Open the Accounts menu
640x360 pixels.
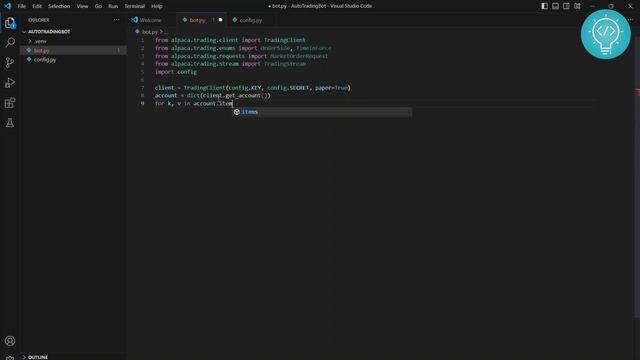point(10,341)
